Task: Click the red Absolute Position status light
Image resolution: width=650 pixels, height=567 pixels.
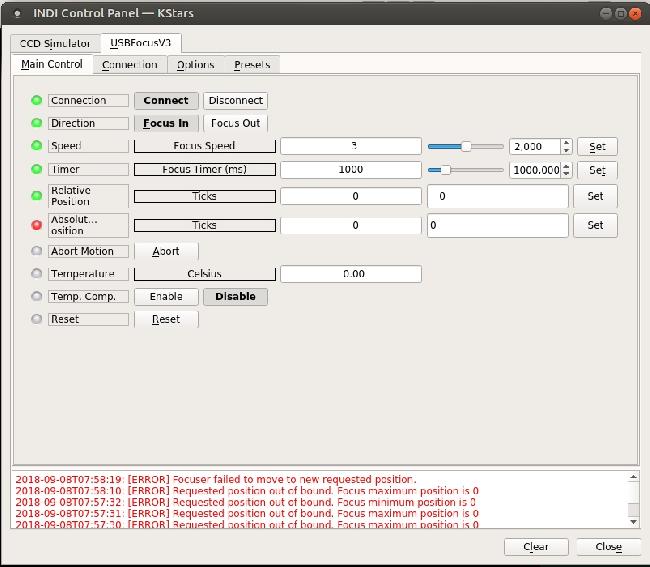Action: tap(36, 225)
